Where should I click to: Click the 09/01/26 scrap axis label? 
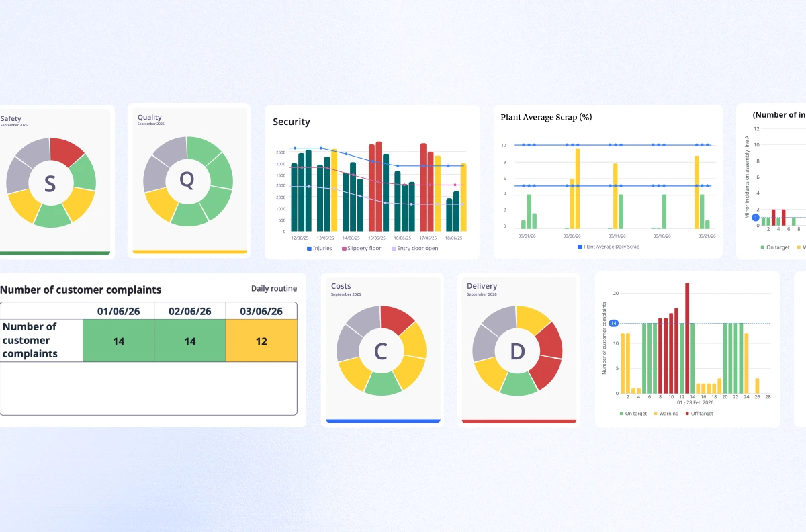pyautogui.click(x=527, y=236)
